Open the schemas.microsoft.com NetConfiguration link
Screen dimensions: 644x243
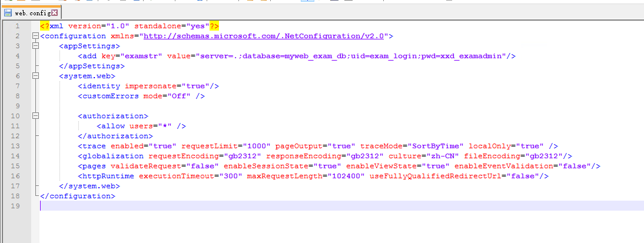(263, 36)
